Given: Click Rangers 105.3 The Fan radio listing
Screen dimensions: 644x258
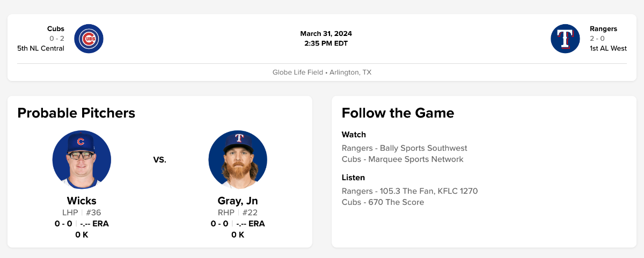Looking at the screenshot, I should click(409, 191).
